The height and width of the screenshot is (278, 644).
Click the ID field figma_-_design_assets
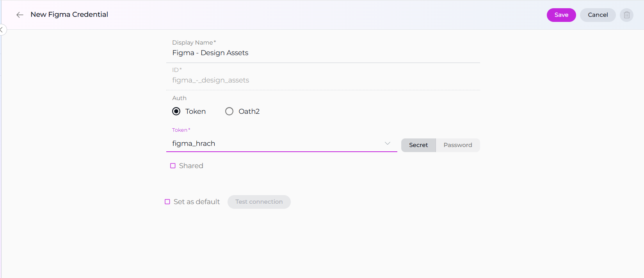[x=322, y=80]
